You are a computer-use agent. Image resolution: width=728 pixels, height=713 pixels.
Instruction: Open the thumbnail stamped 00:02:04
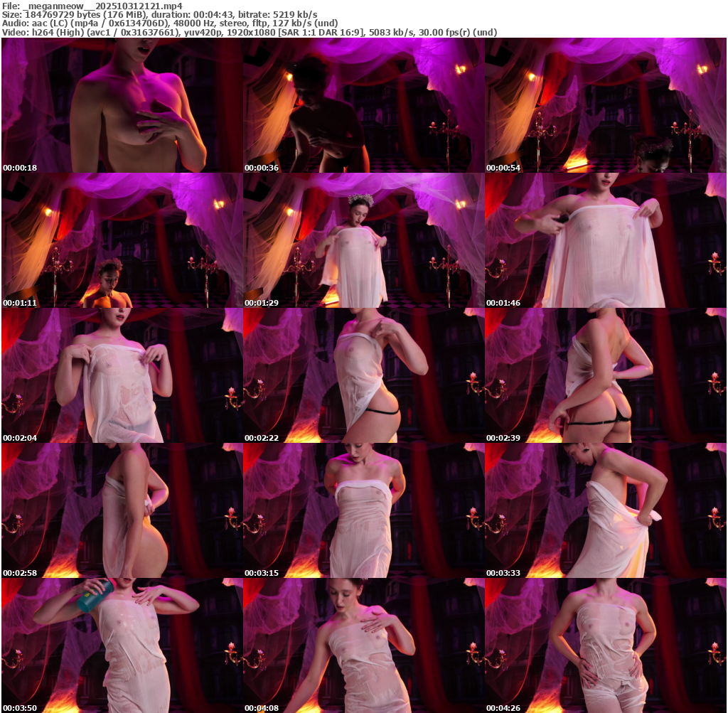click(x=122, y=375)
